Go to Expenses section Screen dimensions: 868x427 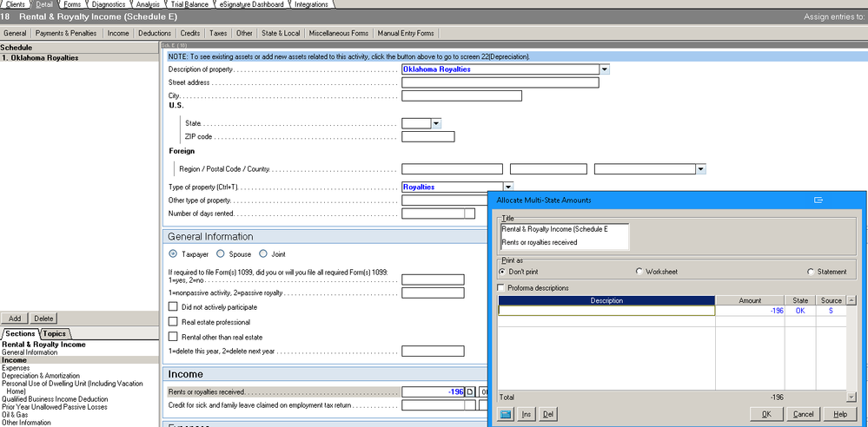15,368
